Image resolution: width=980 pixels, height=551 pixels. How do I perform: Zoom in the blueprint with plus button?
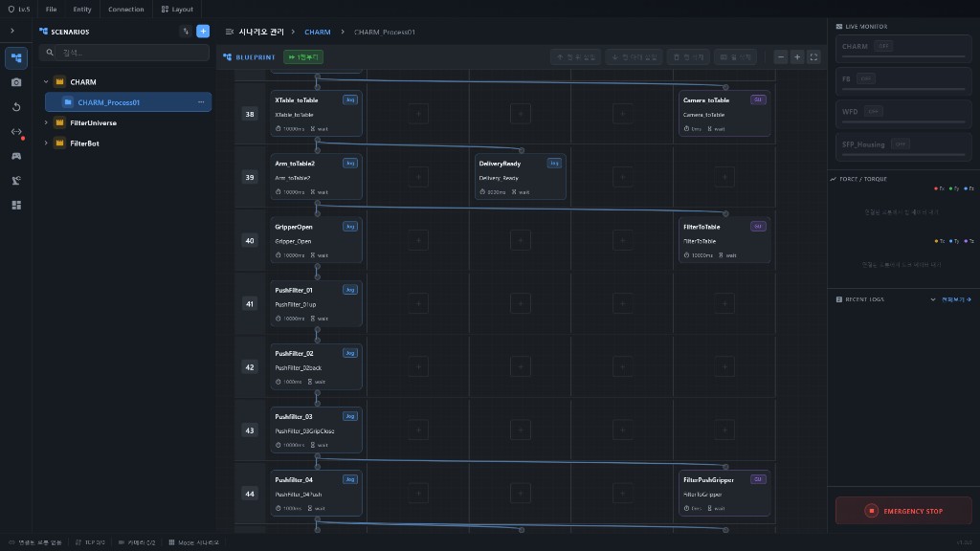click(797, 57)
